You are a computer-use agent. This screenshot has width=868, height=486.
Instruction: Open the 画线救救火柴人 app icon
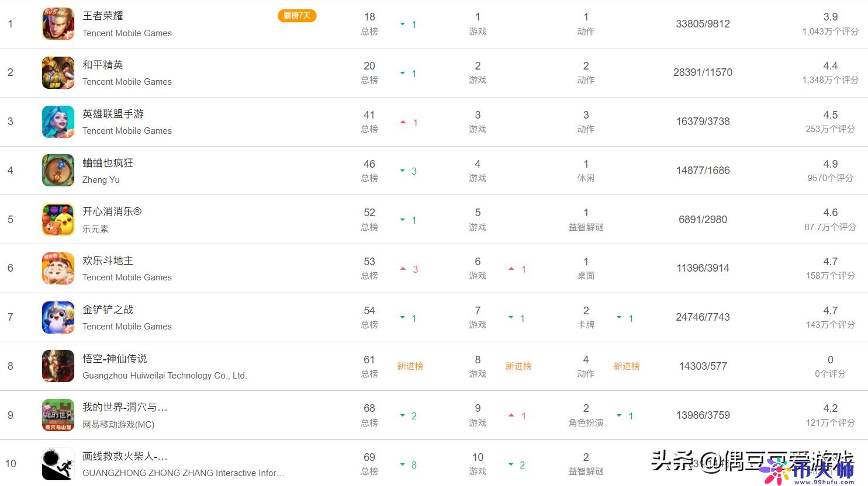pyautogui.click(x=58, y=464)
